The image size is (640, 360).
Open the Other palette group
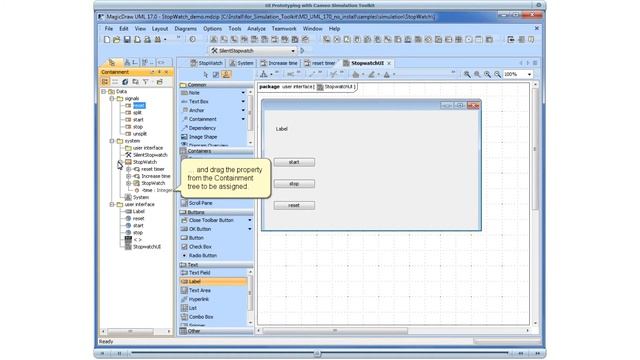coord(216,331)
